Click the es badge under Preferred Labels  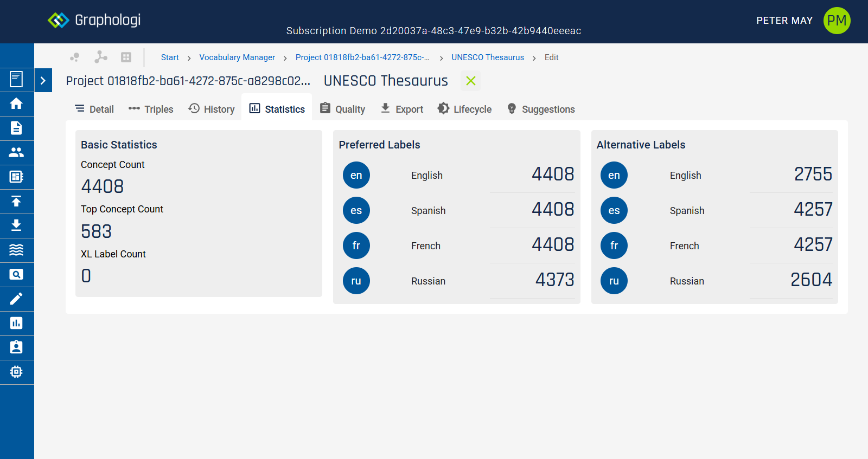(356, 210)
